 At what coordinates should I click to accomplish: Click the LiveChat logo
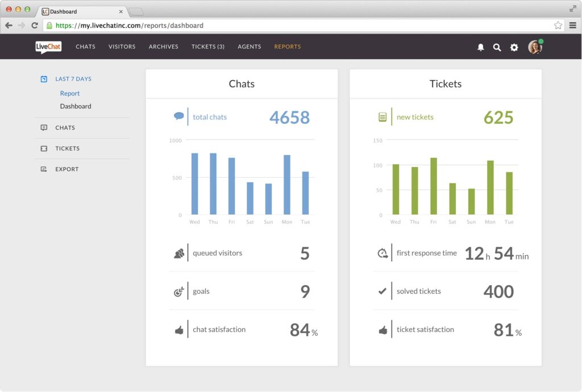click(48, 47)
